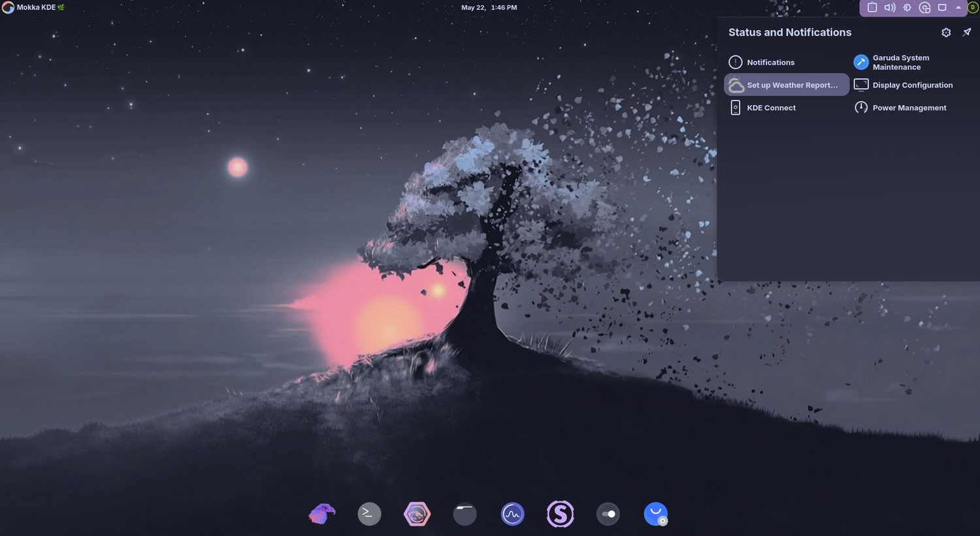The width and height of the screenshot is (980, 536).
Task: Select Set up Weather Report entry
Action: click(x=787, y=85)
